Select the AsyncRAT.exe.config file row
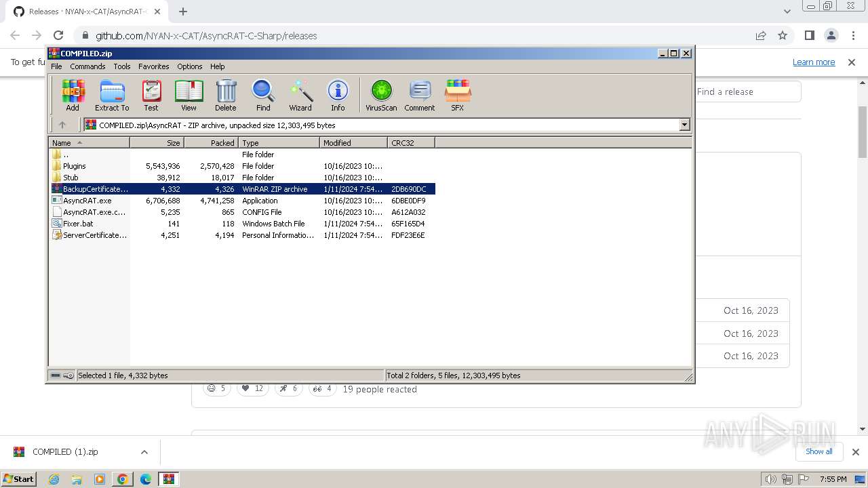 tap(242, 212)
